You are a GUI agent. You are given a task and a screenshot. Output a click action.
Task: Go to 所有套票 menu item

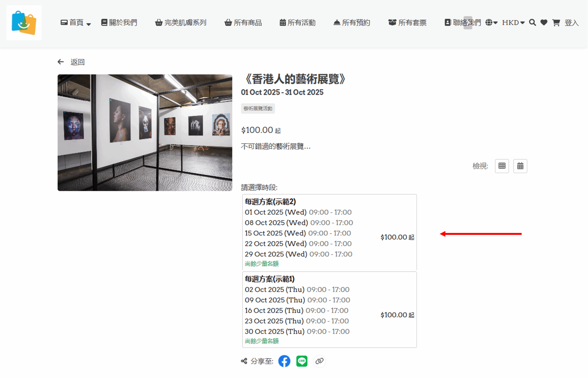point(407,23)
